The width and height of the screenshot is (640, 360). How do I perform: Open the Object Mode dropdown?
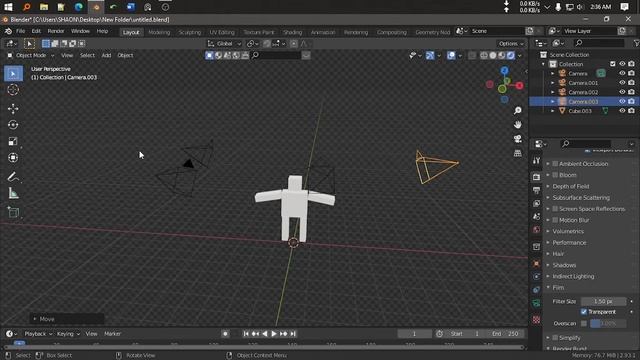coord(31,56)
